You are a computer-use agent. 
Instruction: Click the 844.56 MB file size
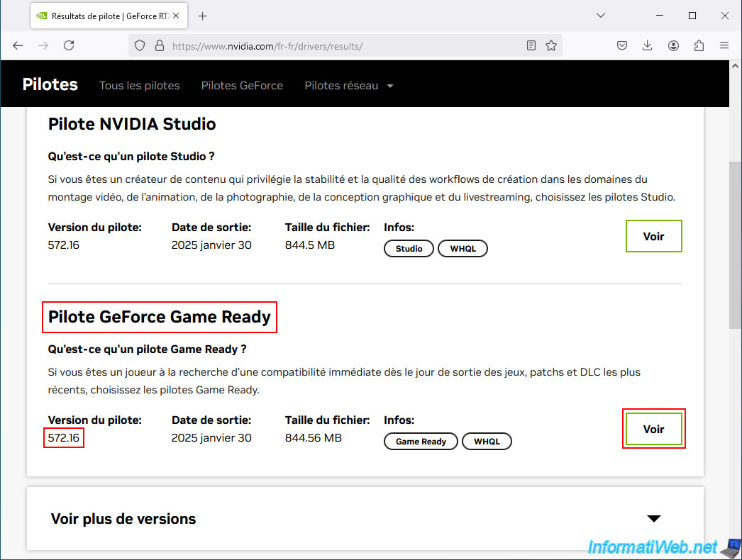coord(314,438)
